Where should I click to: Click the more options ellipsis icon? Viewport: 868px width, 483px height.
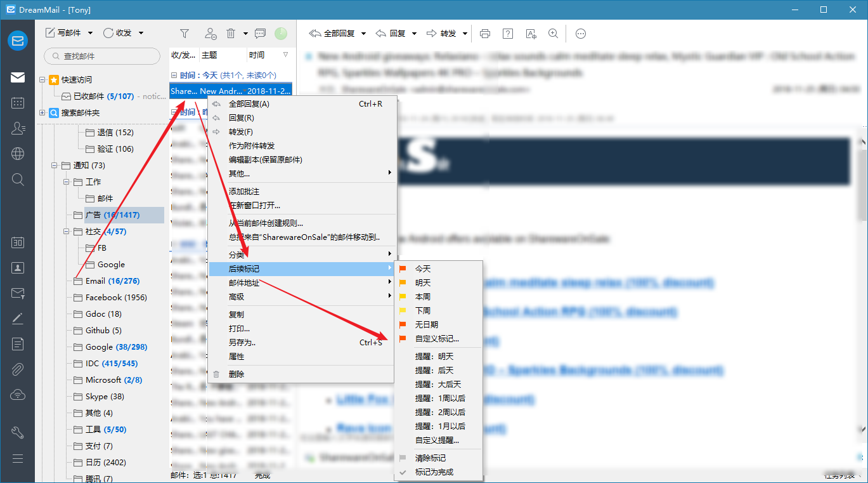pos(581,34)
